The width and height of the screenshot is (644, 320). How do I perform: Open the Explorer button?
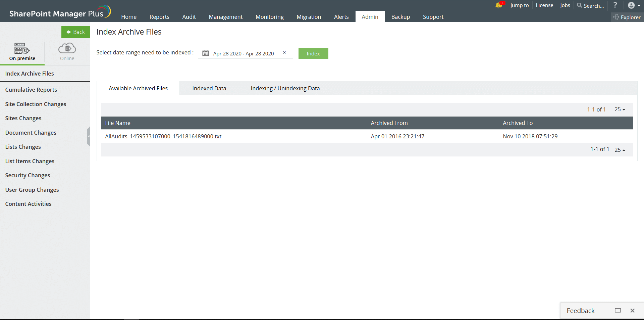[627, 17]
